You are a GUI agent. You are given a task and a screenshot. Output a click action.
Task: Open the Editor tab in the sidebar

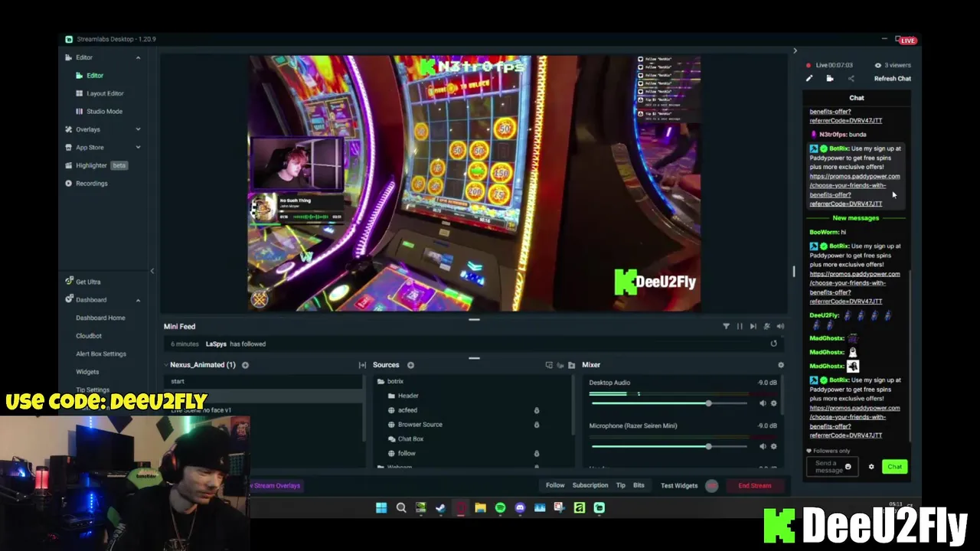[94, 75]
